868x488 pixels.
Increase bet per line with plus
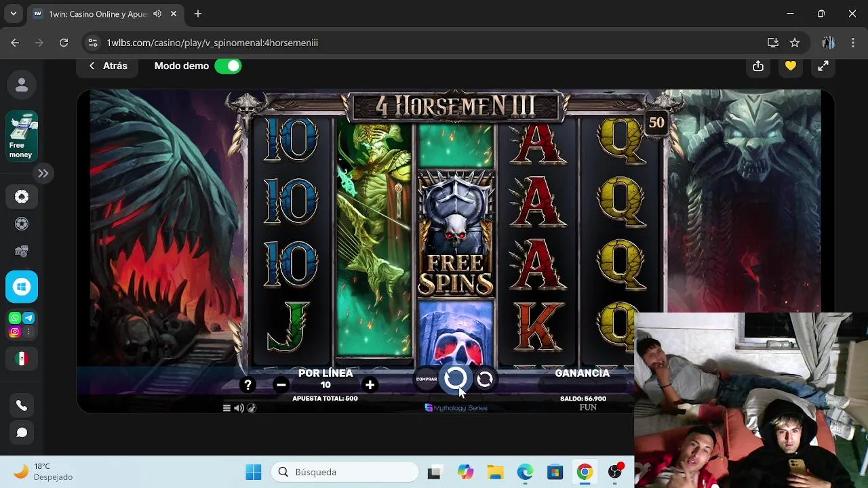[x=370, y=385]
